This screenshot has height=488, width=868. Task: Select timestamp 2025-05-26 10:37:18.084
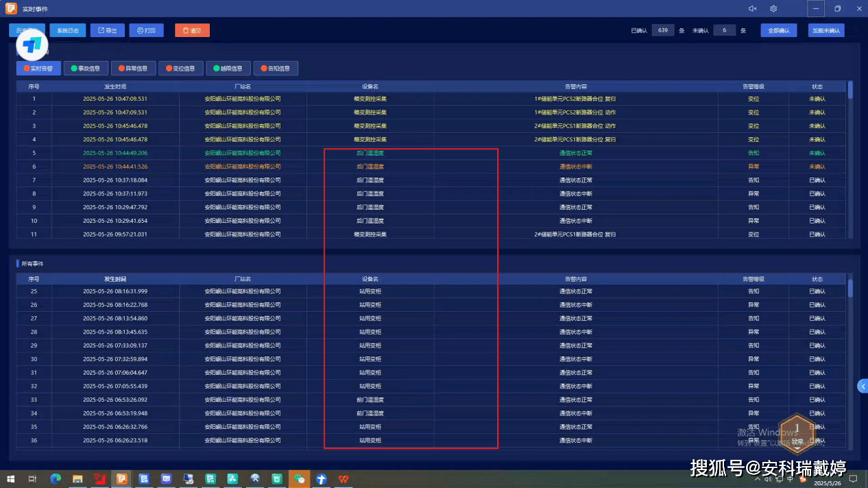point(115,180)
